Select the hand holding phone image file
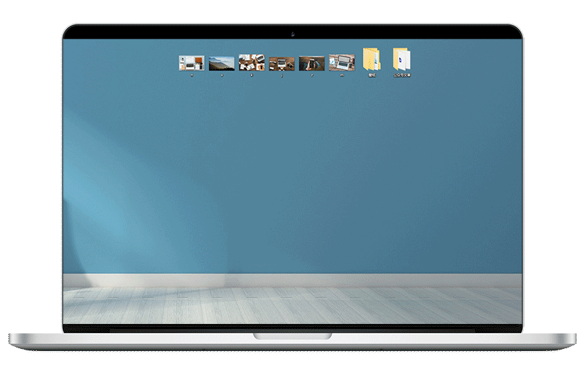 [311, 64]
